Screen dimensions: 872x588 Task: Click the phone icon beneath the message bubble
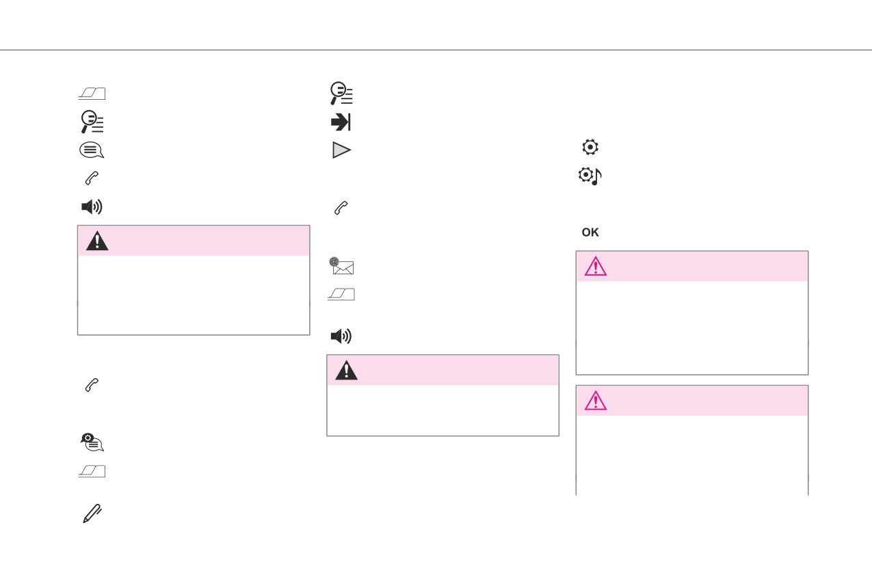point(92,178)
